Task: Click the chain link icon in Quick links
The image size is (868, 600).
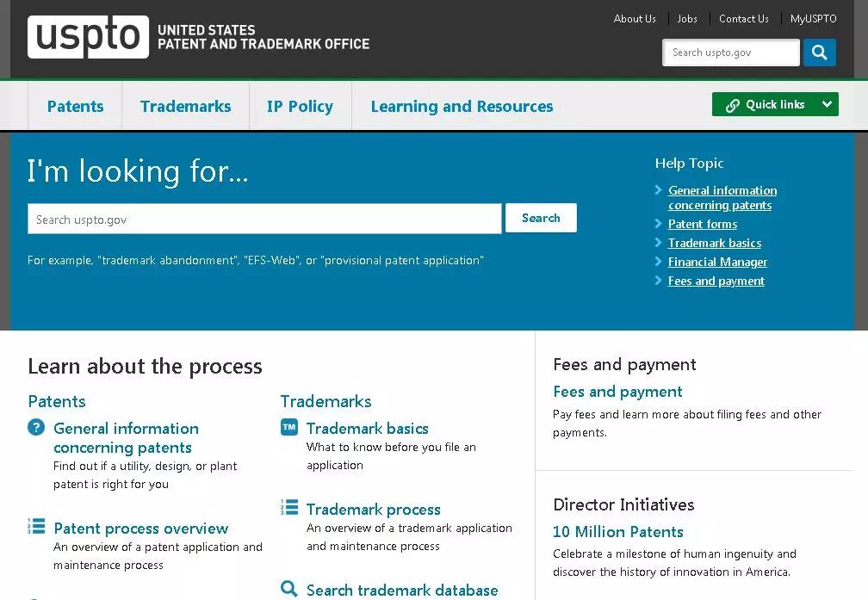Action: pos(732,105)
